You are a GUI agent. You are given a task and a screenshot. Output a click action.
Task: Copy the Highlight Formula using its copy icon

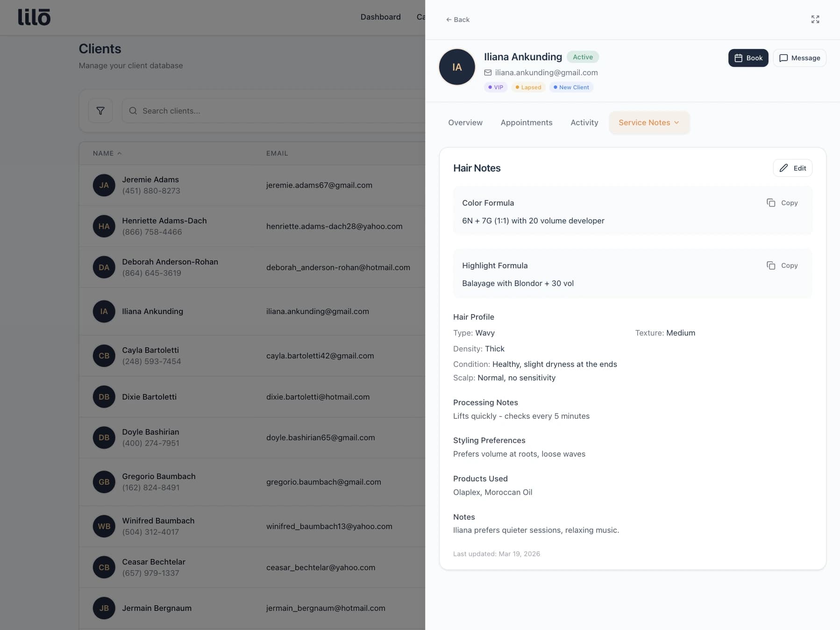pyautogui.click(x=771, y=265)
